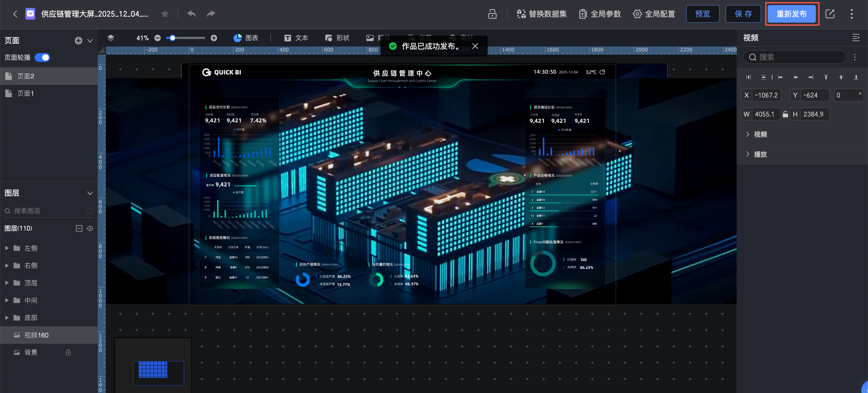
Task: Collapse the 图层 panel chevron
Action: (90, 193)
